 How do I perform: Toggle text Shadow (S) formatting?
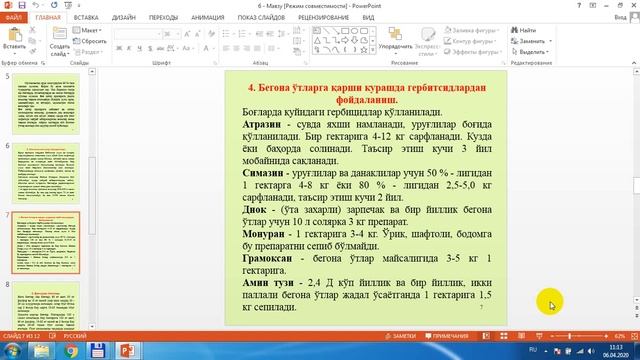pos(150,48)
